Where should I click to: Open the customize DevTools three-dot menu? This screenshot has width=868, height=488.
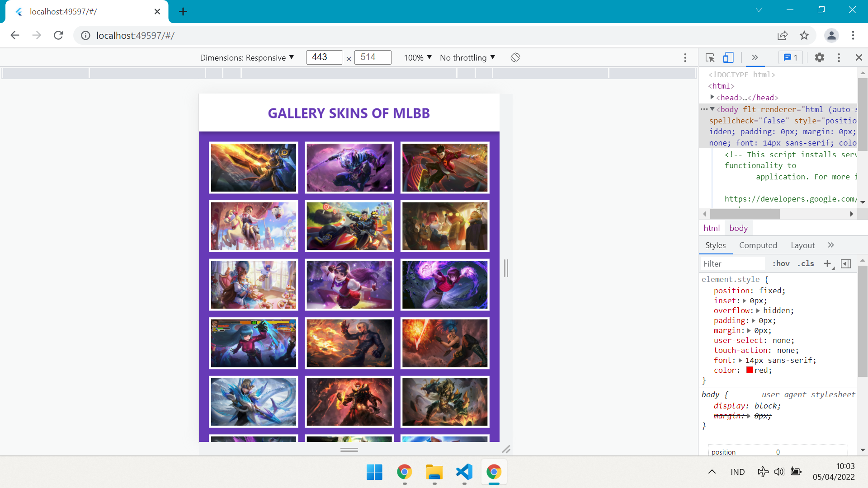pos(839,57)
